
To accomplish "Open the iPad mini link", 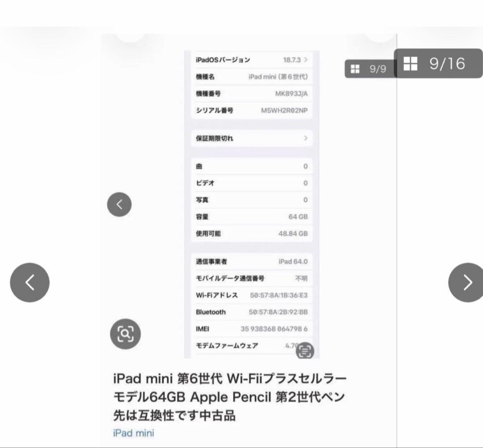I will click(132, 432).
